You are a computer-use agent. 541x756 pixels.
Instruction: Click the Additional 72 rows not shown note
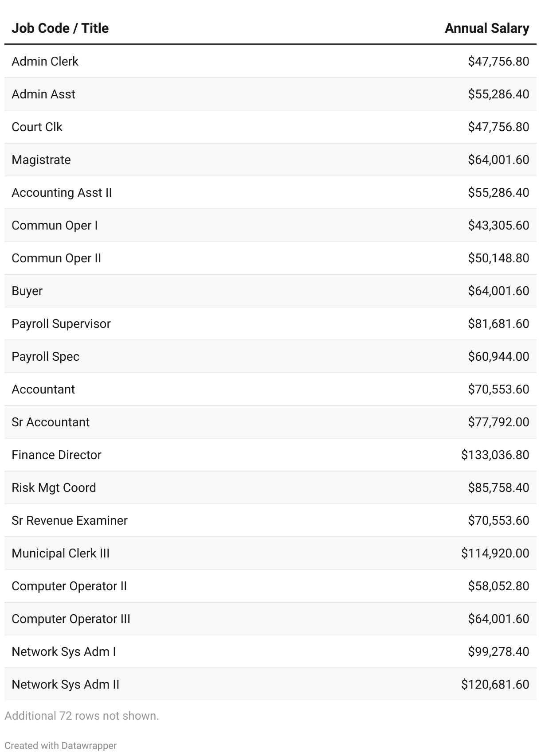(x=82, y=716)
